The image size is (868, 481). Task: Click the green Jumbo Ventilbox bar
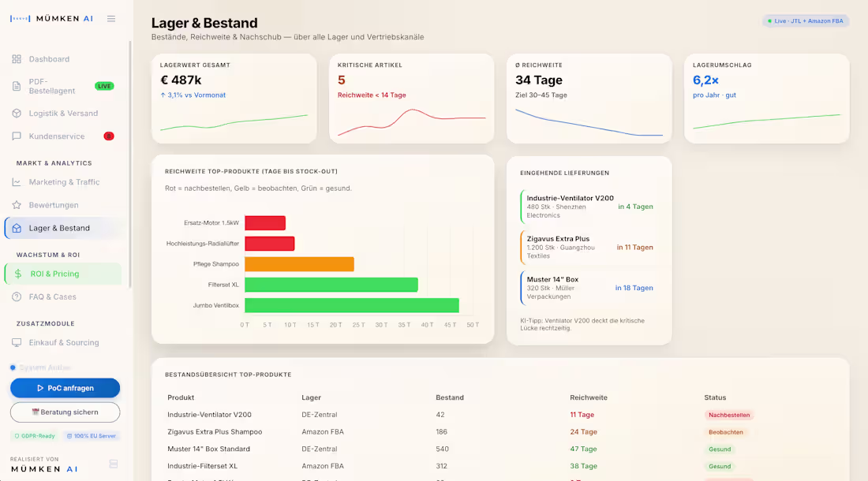point(352,305)
